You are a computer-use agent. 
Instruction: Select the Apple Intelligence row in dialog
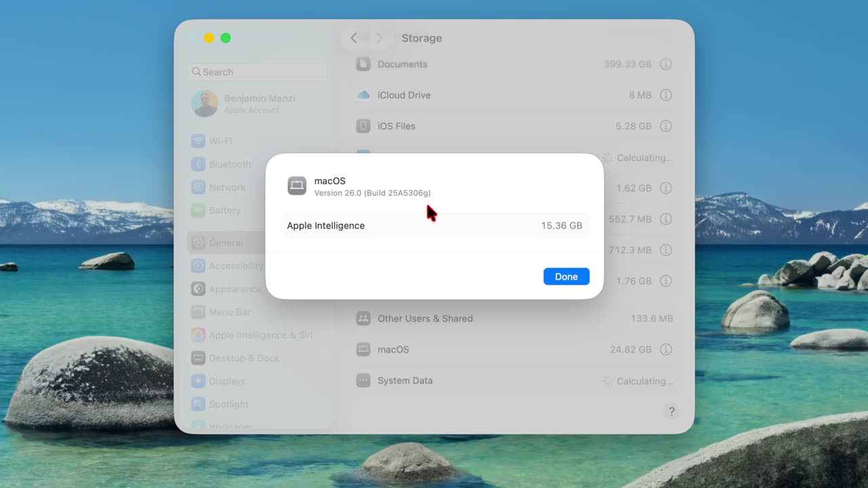(435, 226)
